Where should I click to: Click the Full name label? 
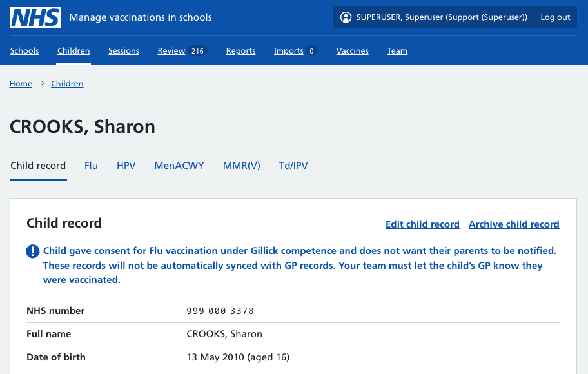49,334
